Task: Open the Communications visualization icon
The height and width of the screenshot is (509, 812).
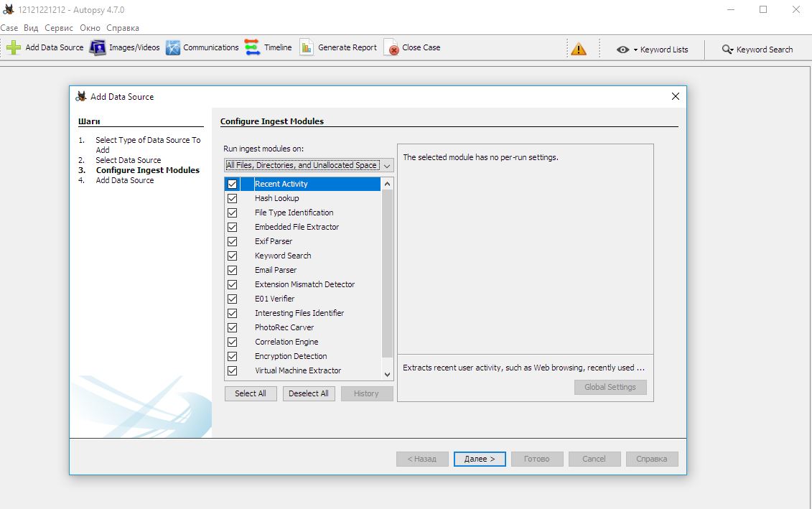Action: point(172,47)
